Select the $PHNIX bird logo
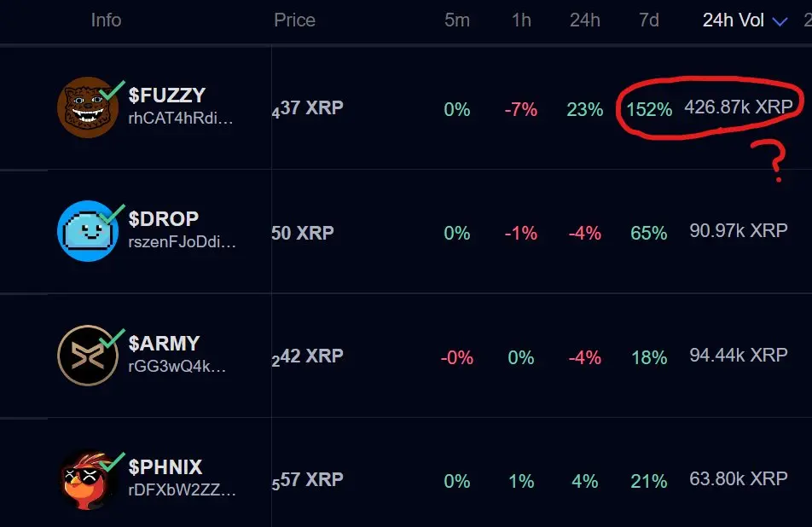 pos(88,479)
